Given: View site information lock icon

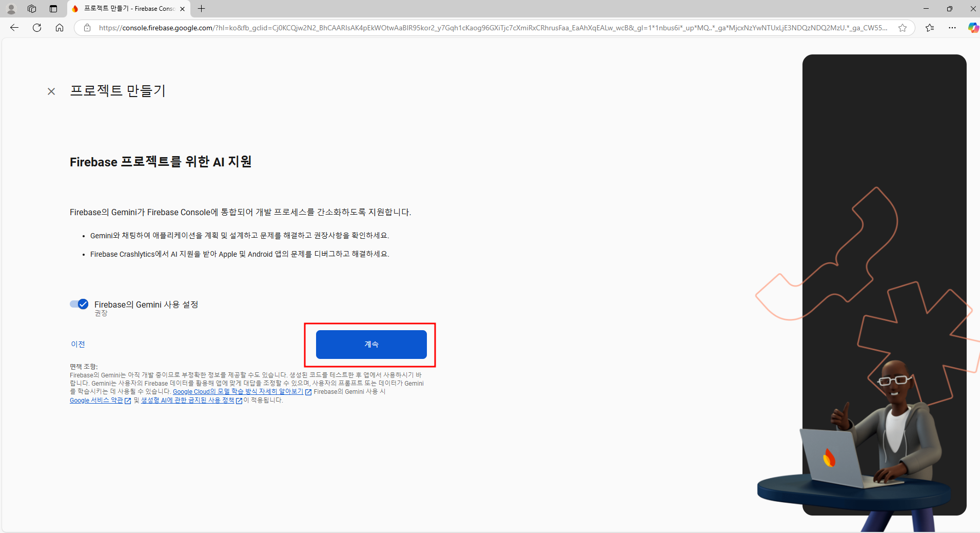Looking at the screenshot, I should tap(87, 28).
